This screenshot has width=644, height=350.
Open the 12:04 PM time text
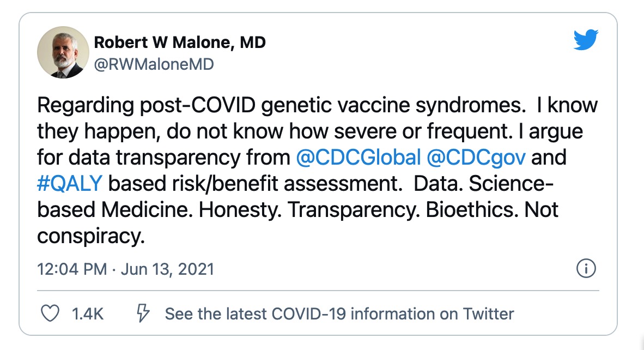[x=72, y=269]
